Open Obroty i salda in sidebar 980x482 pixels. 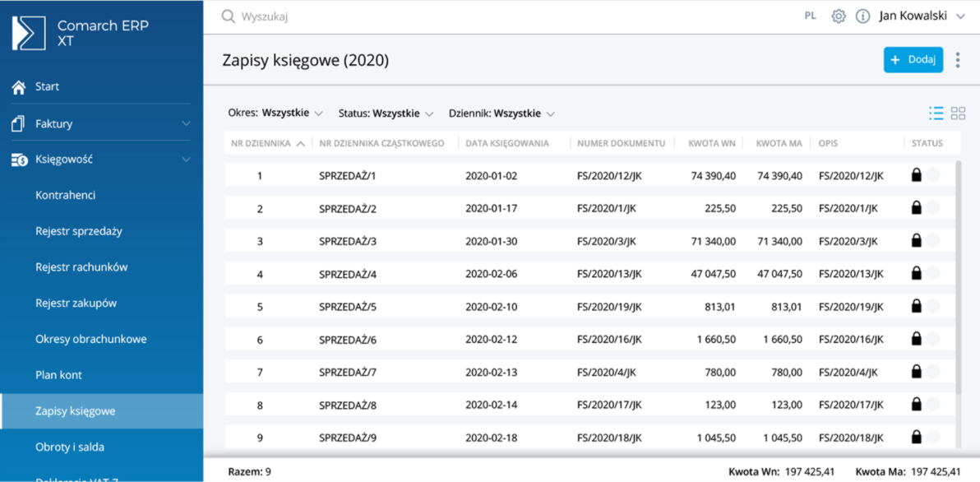[70, 447]
